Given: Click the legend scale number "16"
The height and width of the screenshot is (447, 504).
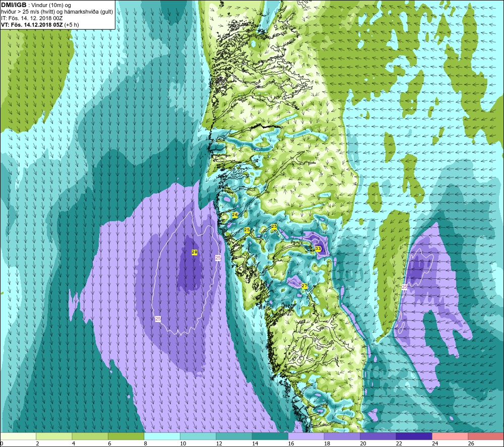Looking at the screenshot, I should [x=291, y=443].
